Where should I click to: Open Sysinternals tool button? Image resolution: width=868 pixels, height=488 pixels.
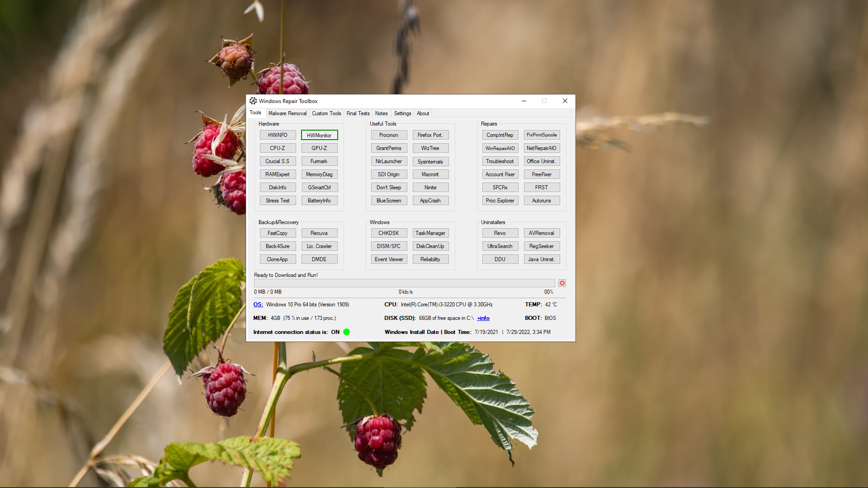click(430, 161)
